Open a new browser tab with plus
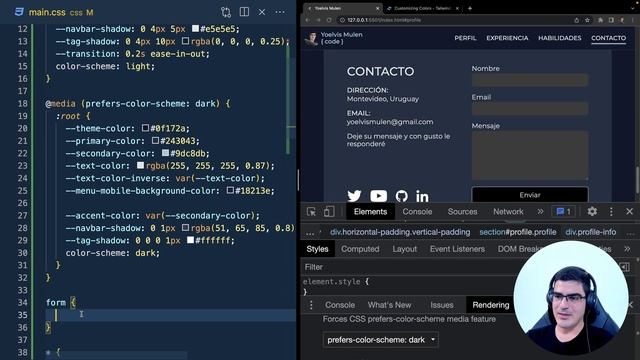This screenshot has height=360, width=640. 470,8
